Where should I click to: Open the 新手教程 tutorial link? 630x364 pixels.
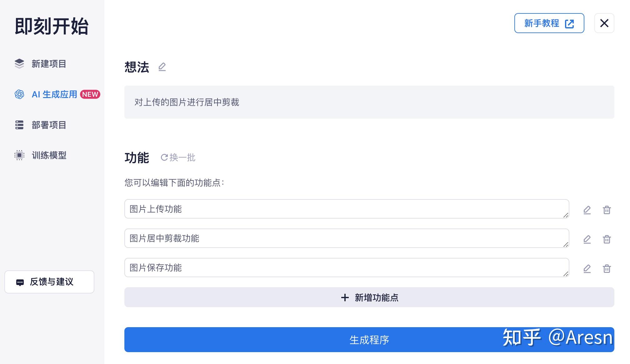coord(542,23)
